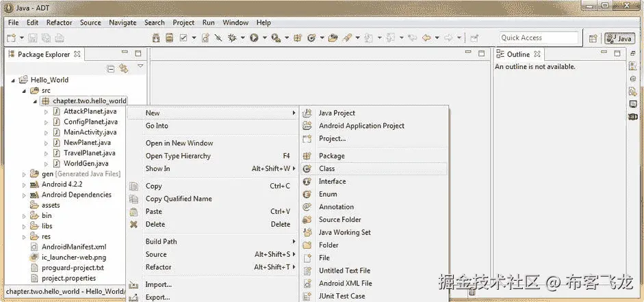
Task: Open the Debug dropdown arrow
Action: coord(243,38)
